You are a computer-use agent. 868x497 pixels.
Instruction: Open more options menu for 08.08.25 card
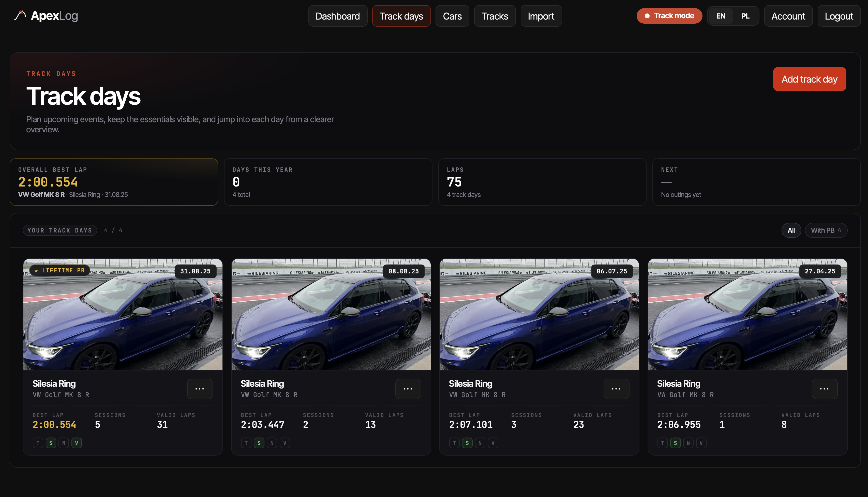point(408,389)
